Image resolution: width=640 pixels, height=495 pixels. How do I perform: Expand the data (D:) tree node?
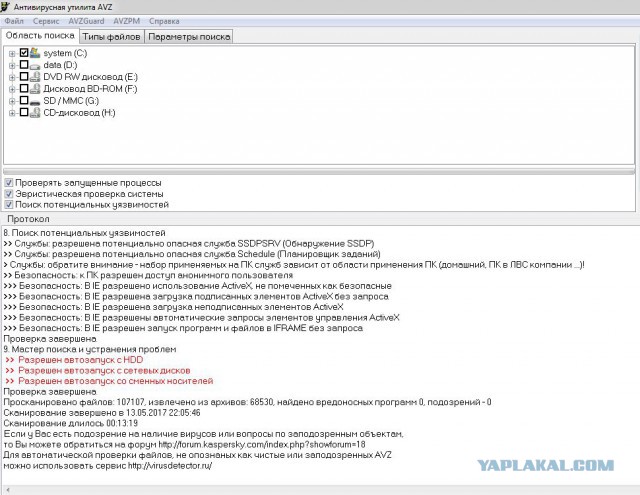pyautogui.click(x=12, y=65)
